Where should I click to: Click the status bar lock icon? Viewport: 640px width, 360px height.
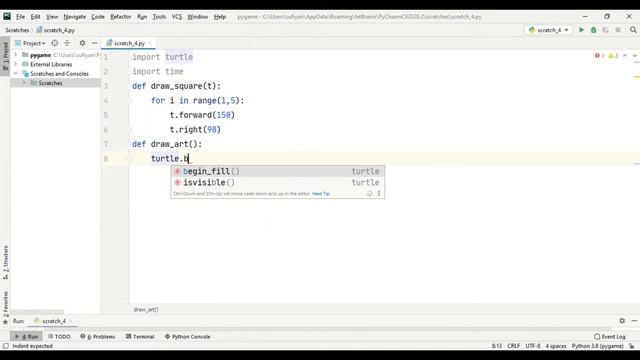click(x=631, y=346)
